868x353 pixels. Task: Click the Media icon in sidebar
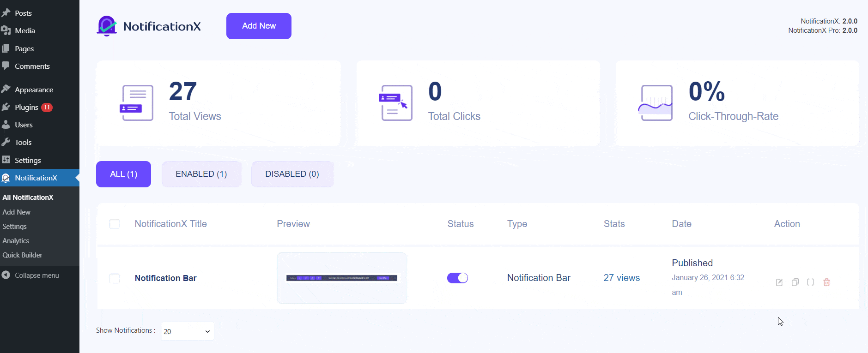6,30
